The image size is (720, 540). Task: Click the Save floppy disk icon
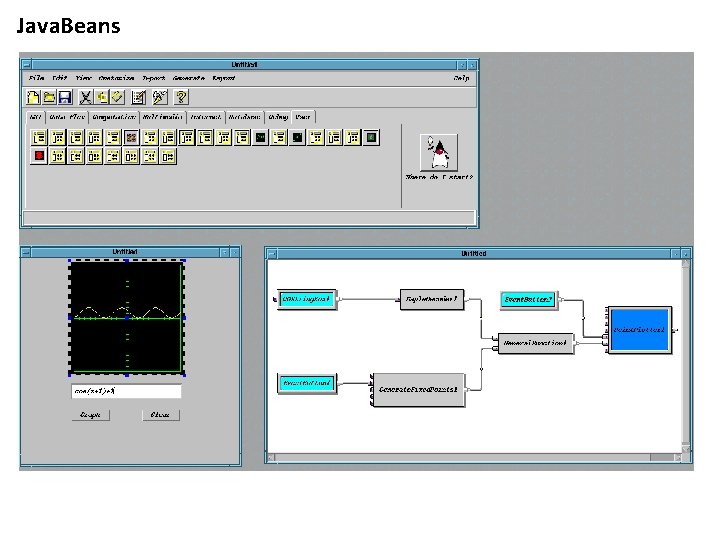click(65, 97)
